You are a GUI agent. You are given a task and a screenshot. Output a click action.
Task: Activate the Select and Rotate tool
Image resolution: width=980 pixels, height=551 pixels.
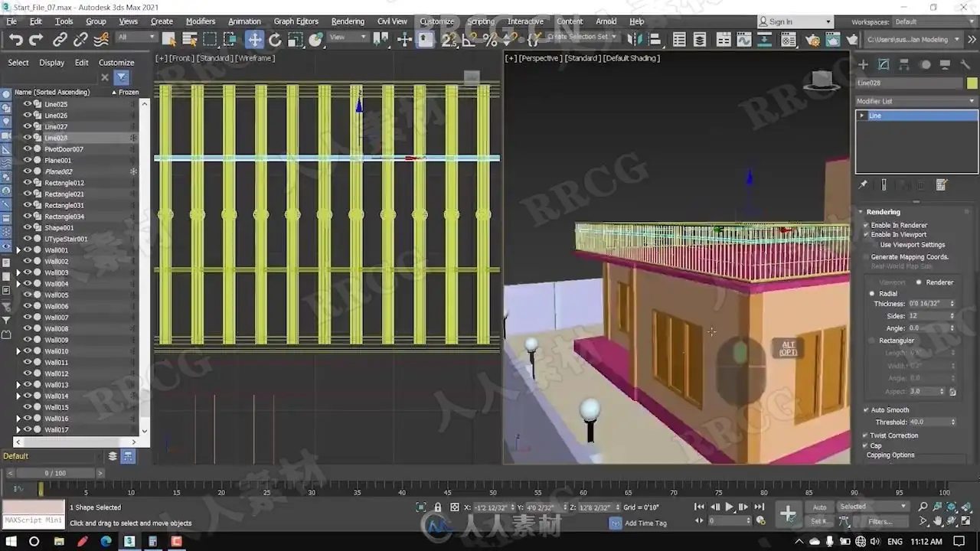point(275,40)
